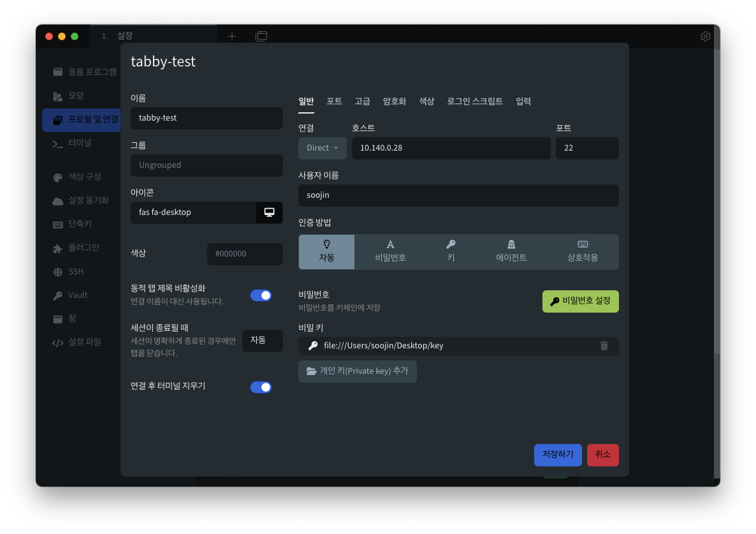Image resolution: width=756 pixels, height=534 pixels.
Task: Open 프로필 및 연결 section icon
Action: (x=58, y=120)
